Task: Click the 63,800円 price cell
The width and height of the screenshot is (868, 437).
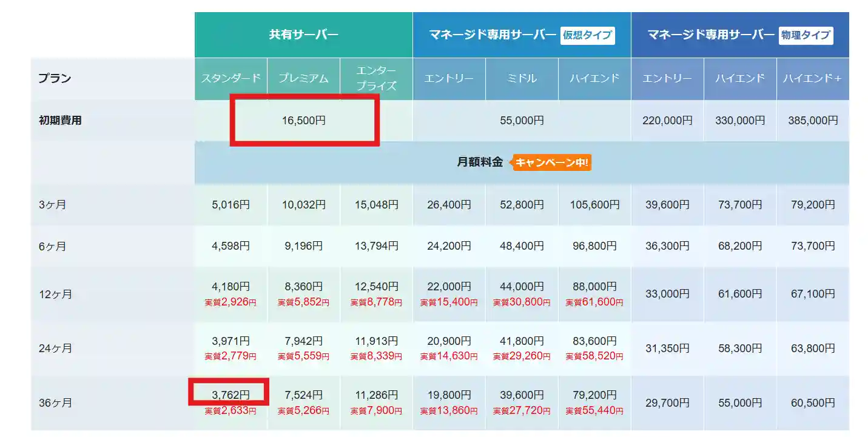Action: pyautogui.click(x=813, y=349)
